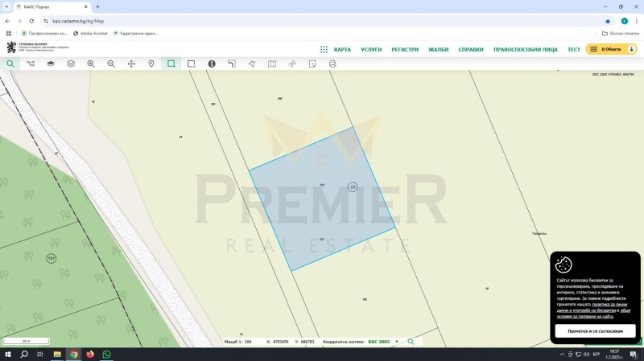Open the СПРАВКИ link in navigation

[x=471, y=50]
